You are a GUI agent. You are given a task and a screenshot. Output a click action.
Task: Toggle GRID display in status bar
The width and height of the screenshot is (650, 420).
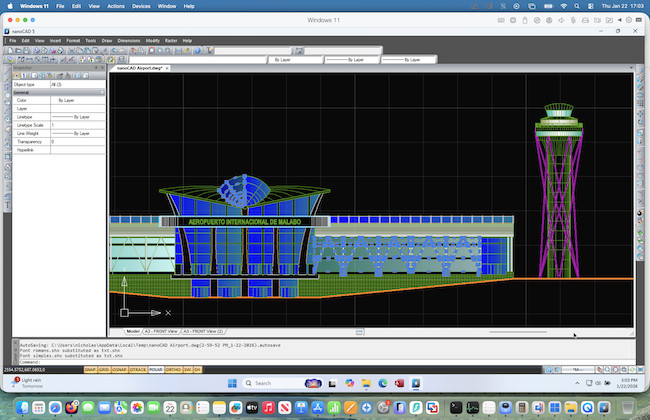(103, 369)
